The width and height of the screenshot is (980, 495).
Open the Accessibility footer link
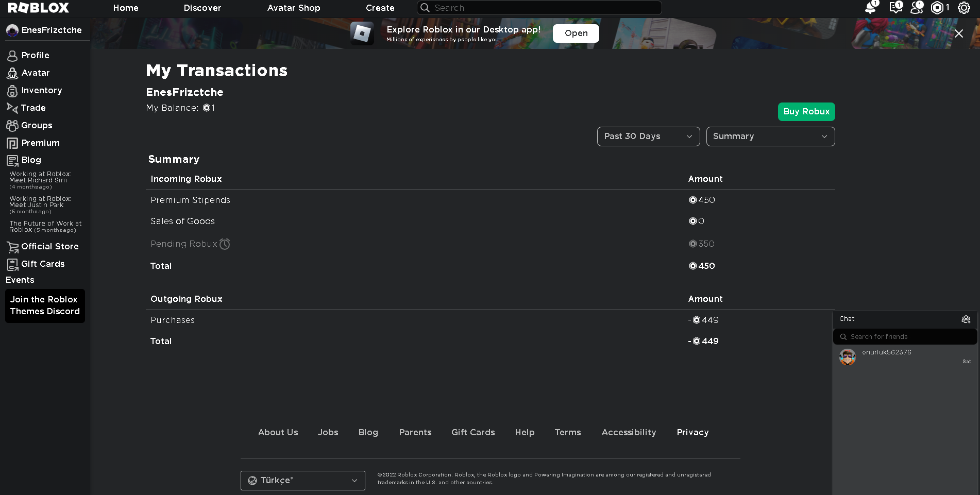pos(629,433)
